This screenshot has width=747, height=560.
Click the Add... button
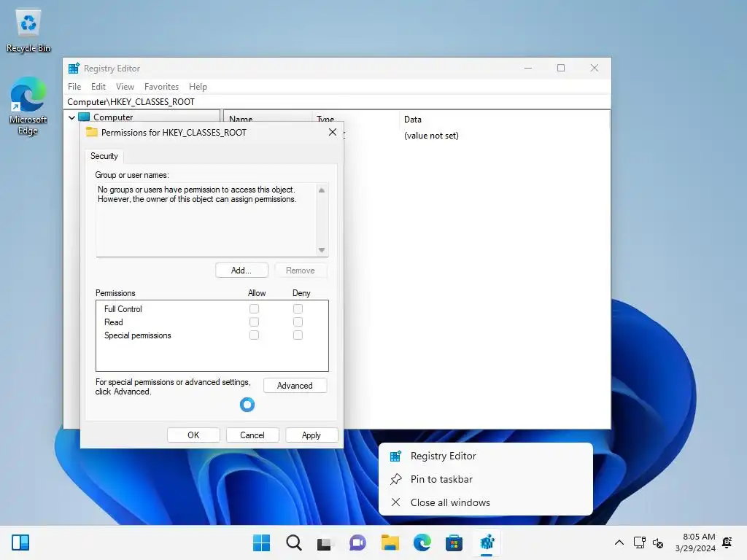[241, 271]
